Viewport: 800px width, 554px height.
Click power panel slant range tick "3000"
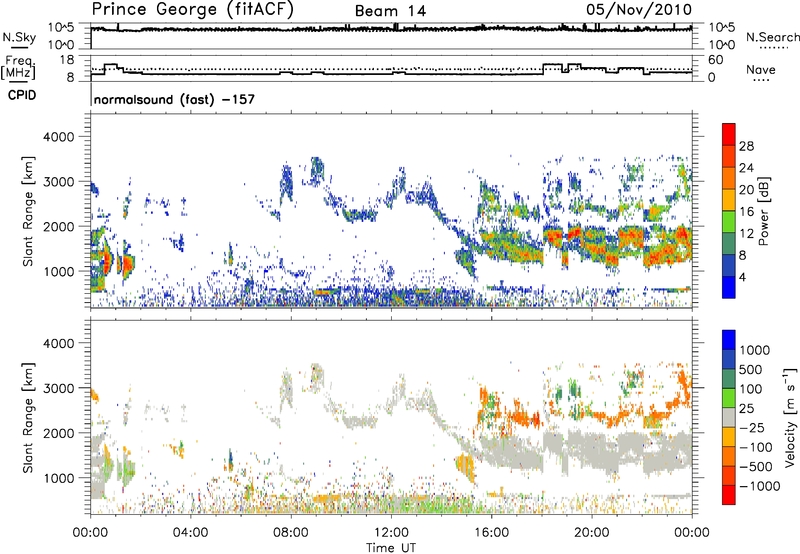(59, 182)
